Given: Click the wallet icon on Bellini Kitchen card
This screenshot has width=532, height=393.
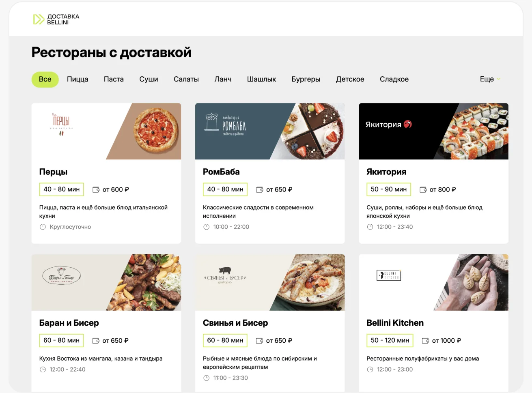Looking at the screenshot, I should coord(426,341).
